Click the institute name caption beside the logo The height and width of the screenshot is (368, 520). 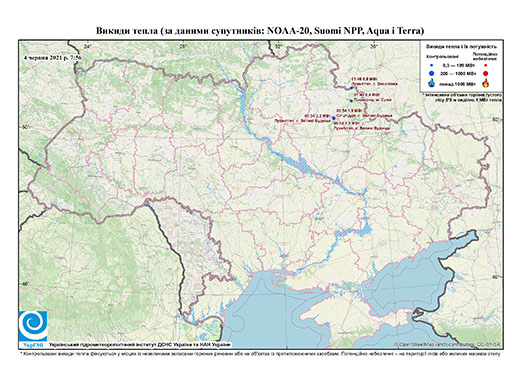pyautogui.click(x=140, y=345)
